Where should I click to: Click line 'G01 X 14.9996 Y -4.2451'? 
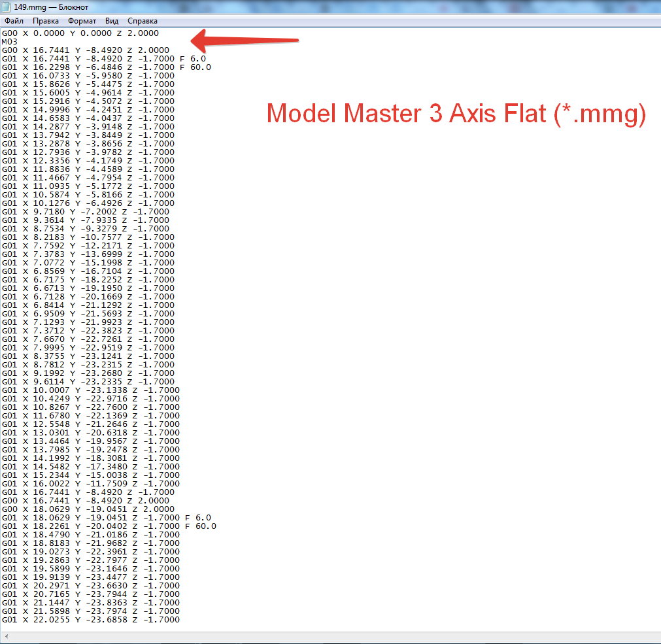[x=88, y=110]
